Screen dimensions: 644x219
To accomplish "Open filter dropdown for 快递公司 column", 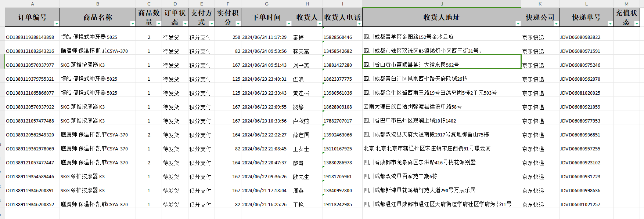I will [x=556, y=23].
